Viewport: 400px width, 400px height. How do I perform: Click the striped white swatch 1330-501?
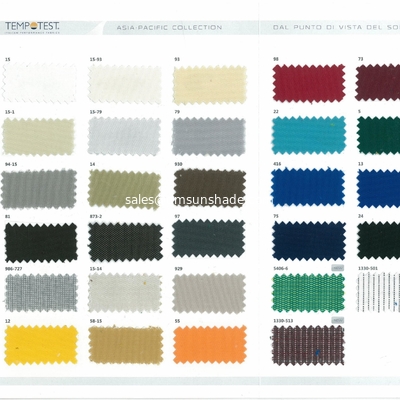pyautogui.click(x=378, y=292)
